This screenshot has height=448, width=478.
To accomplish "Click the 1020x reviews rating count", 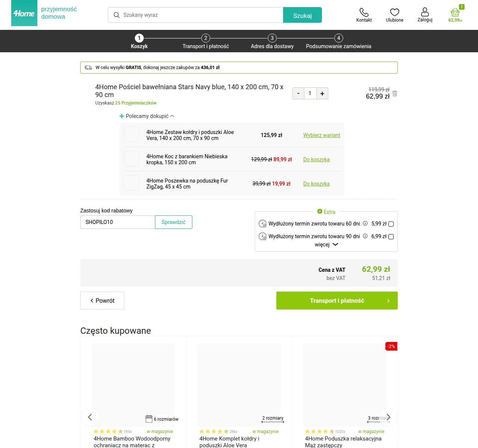I will click(340, 432).
